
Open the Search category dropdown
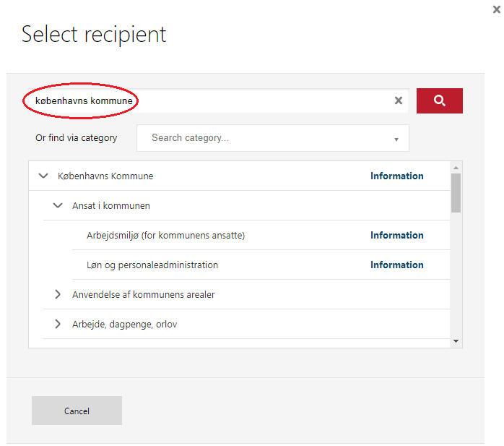pyautogui.click(x=272, y=138)
